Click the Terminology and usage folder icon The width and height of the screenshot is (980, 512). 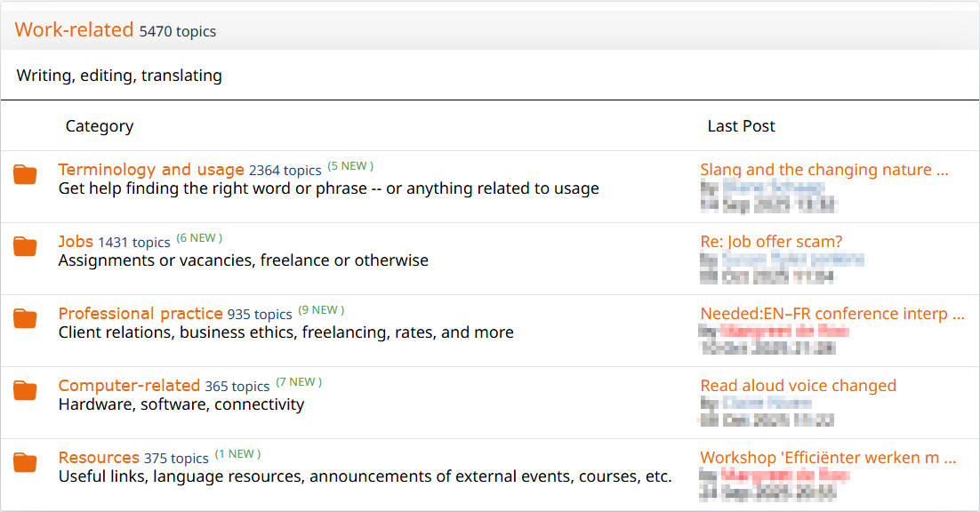(25, 175)
